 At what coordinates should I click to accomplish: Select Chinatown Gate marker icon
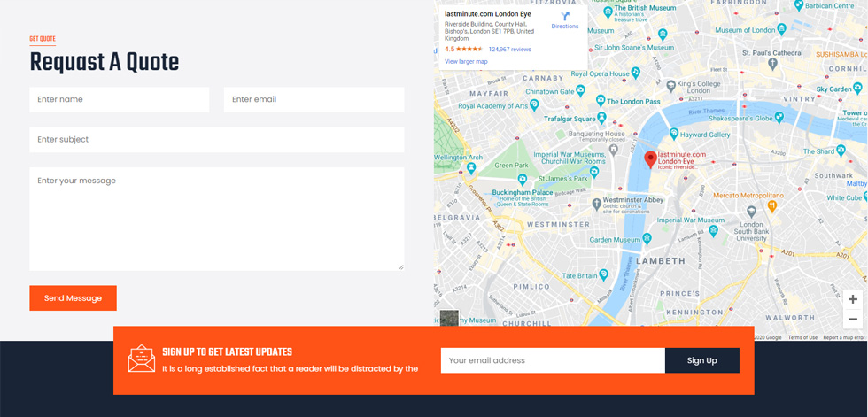click(x=580, y=90)
